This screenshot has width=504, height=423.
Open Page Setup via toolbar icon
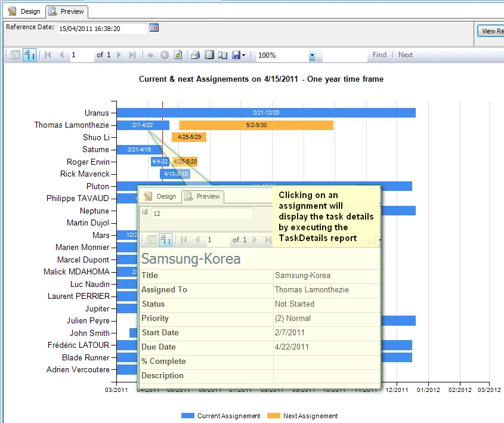coord(224,55)
